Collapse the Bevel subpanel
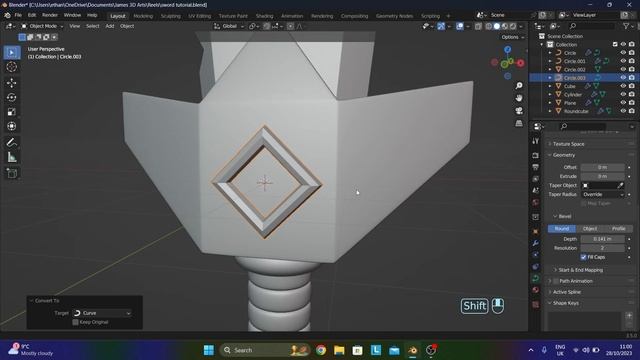Screen dimensions: 640x360 tap(564, 216)
